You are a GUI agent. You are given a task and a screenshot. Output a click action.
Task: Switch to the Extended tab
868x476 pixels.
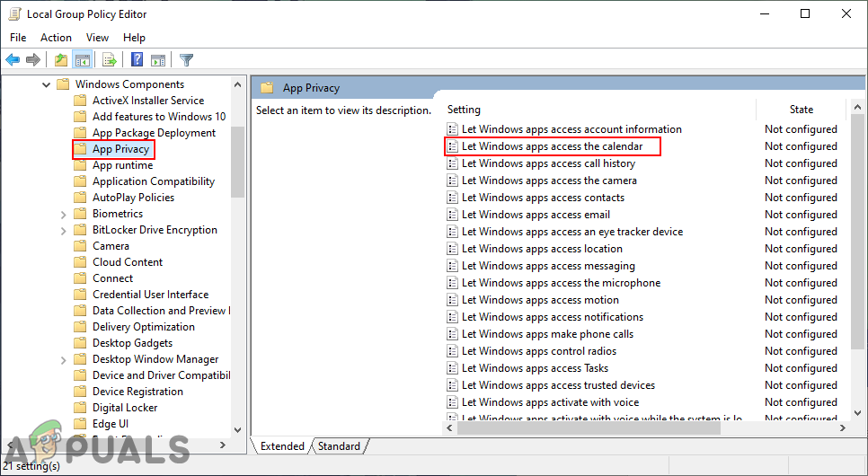coord(282,446)
